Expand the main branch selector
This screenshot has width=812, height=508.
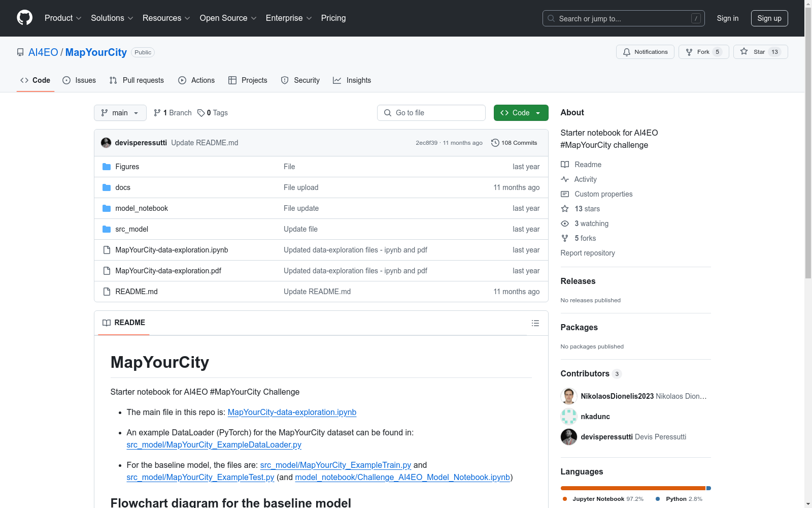coord(120,113)
